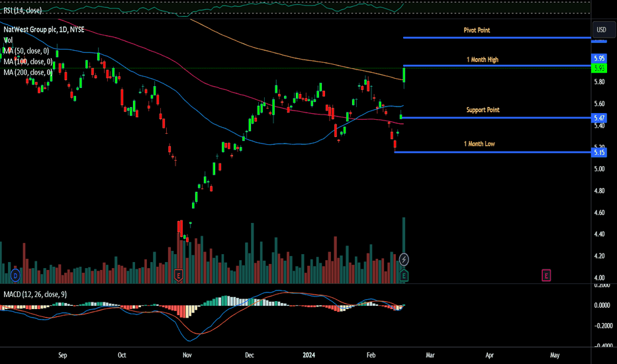Screen dimensions: 617x364
Task: Click the Apr label on time axis
Action: point(489,355)
